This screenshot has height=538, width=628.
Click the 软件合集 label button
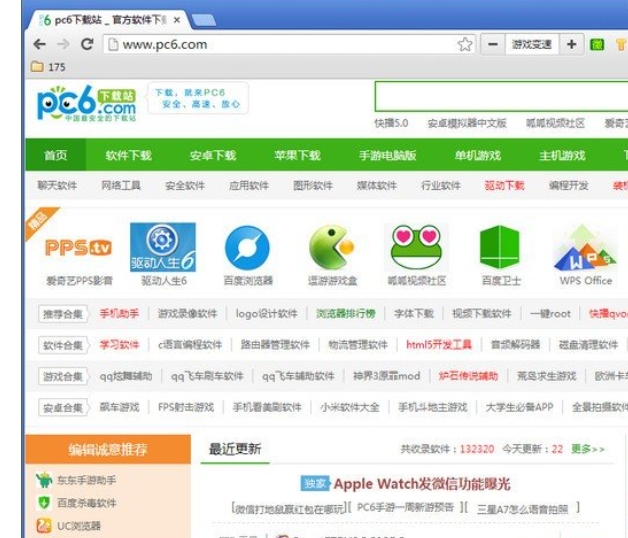point(63,345)
